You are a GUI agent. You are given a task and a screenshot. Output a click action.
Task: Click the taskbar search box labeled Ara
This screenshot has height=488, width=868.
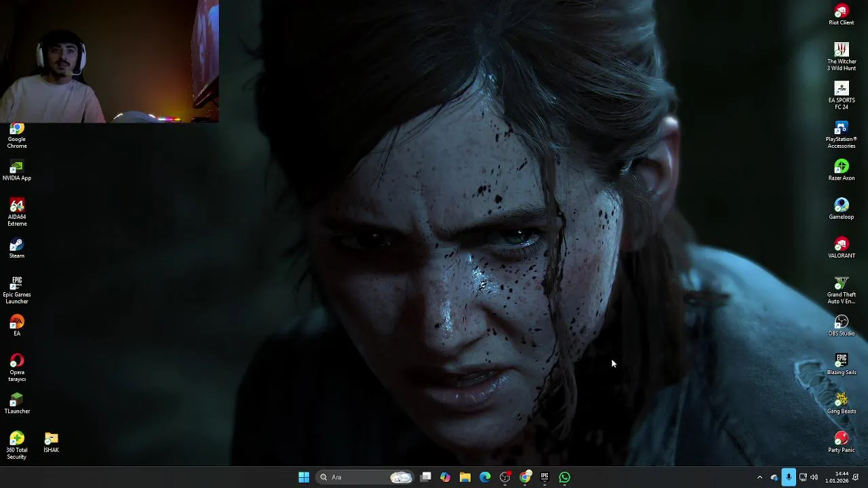tap(364, 477)
